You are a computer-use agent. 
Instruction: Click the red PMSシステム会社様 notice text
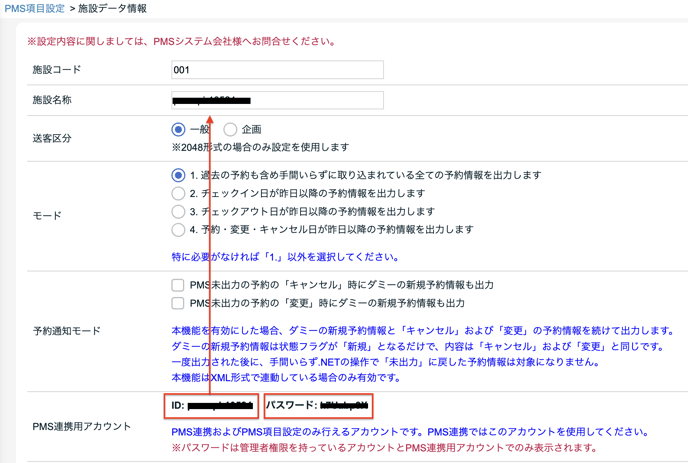point(182,42)
